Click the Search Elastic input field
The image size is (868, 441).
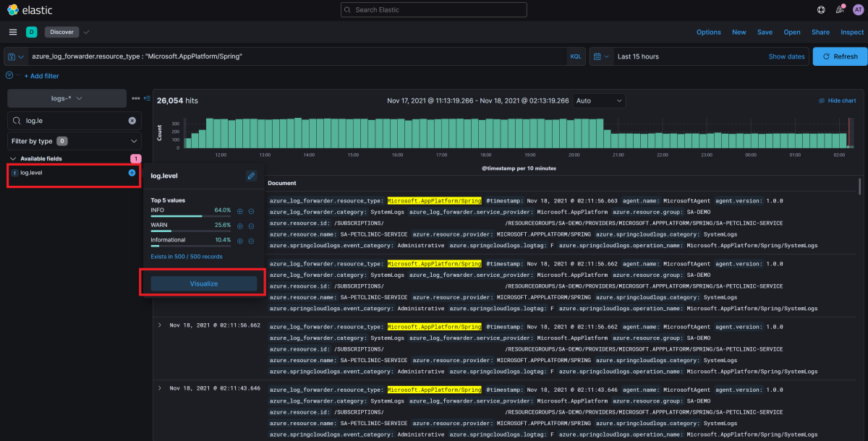[434, 10]
